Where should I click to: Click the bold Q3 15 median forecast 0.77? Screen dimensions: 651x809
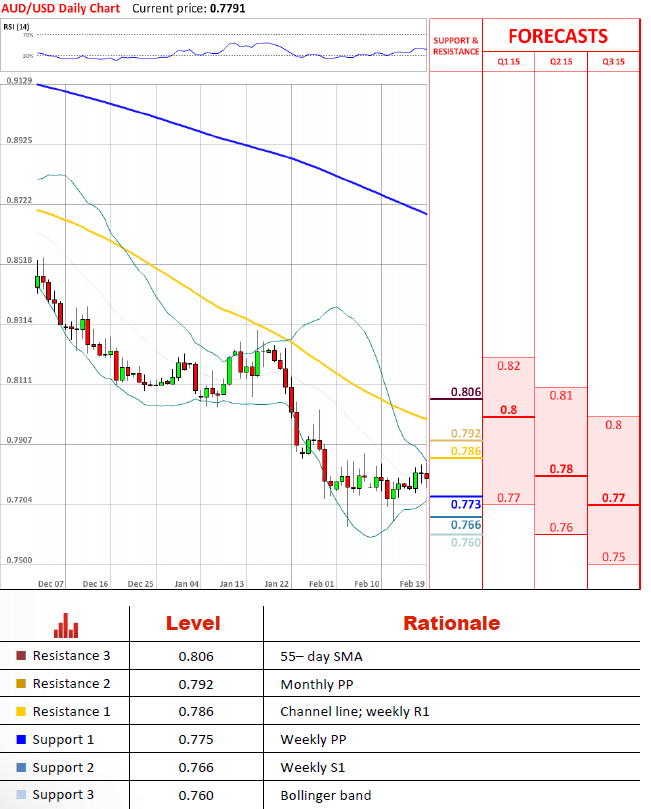(x=613, y=498)
